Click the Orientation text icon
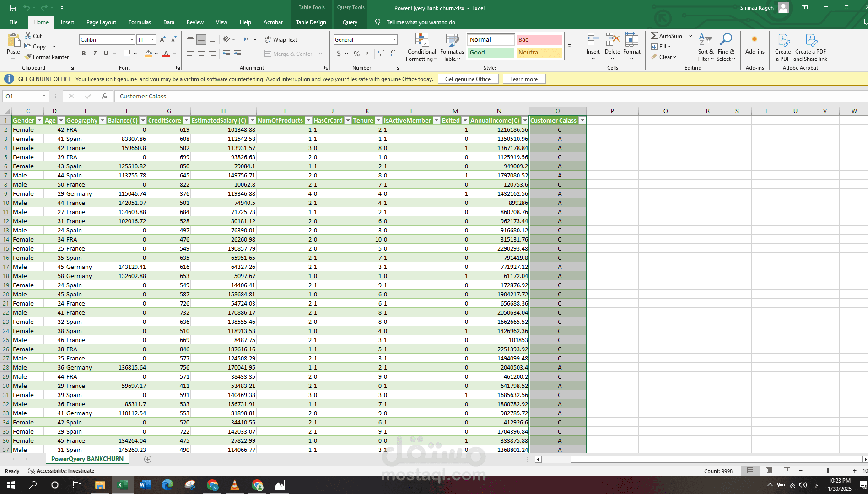 coord(226,40)
